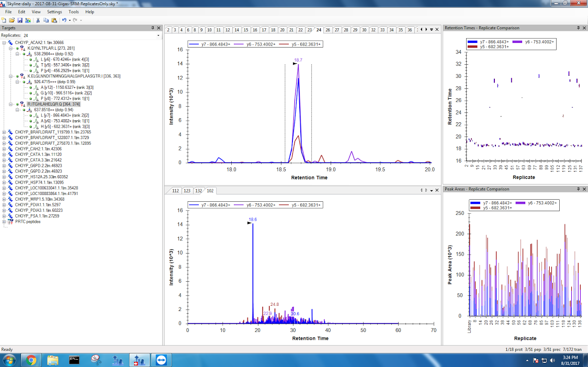
Task: Toggle pin on Retention Times panel
Action: [578, 28]
